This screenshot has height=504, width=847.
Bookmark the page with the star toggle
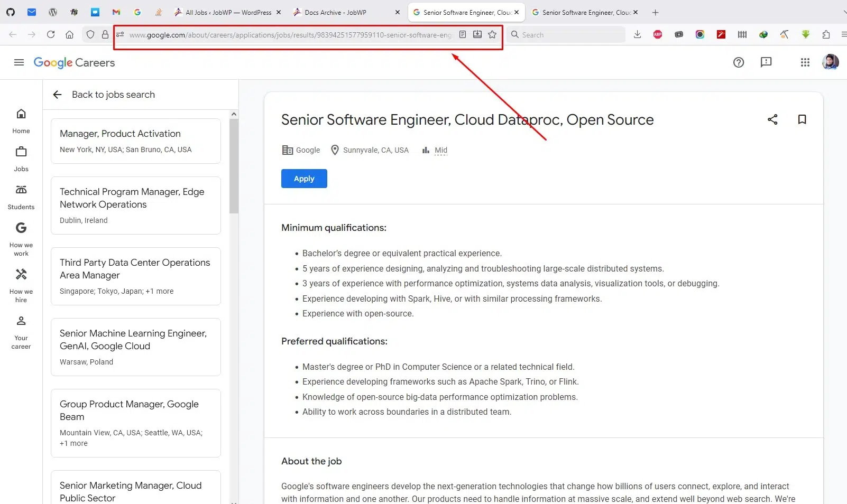pyautogui.click(x=492, y=34)
